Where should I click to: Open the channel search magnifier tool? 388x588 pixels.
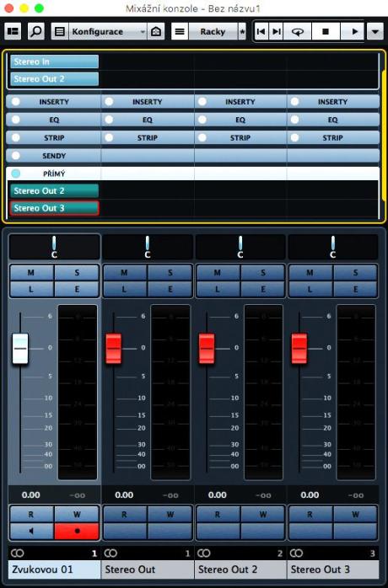[x=36, y=31]
